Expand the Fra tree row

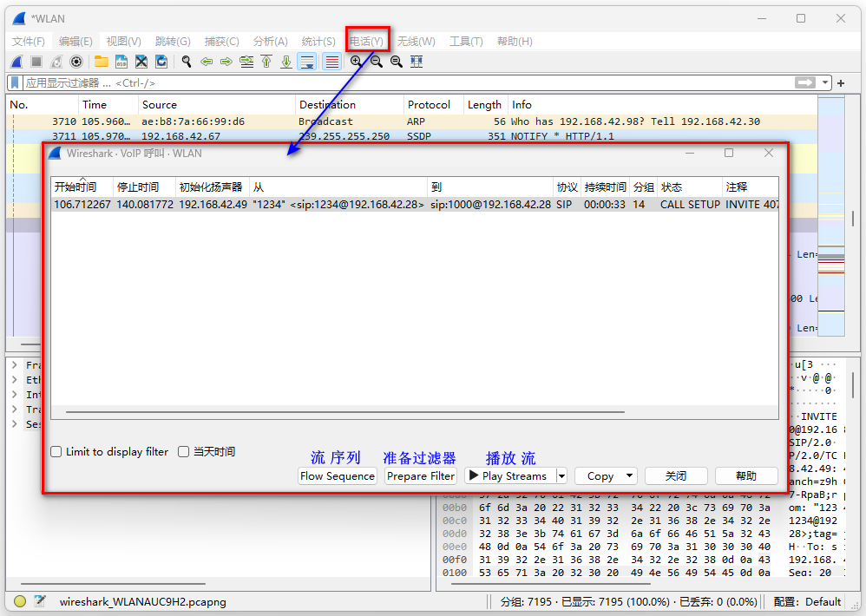[15, 365]
